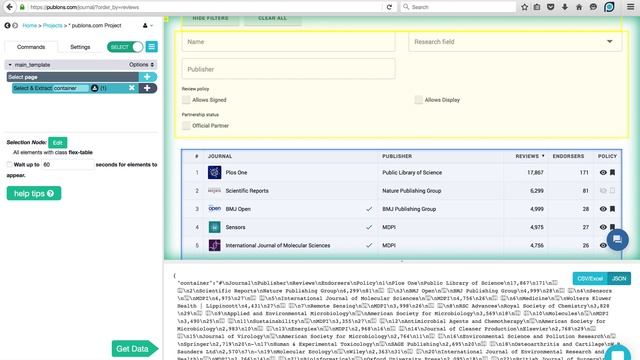The image size is (640, 360).
Task: Click Scientific Reports journal name
Action: click(247, 191)
